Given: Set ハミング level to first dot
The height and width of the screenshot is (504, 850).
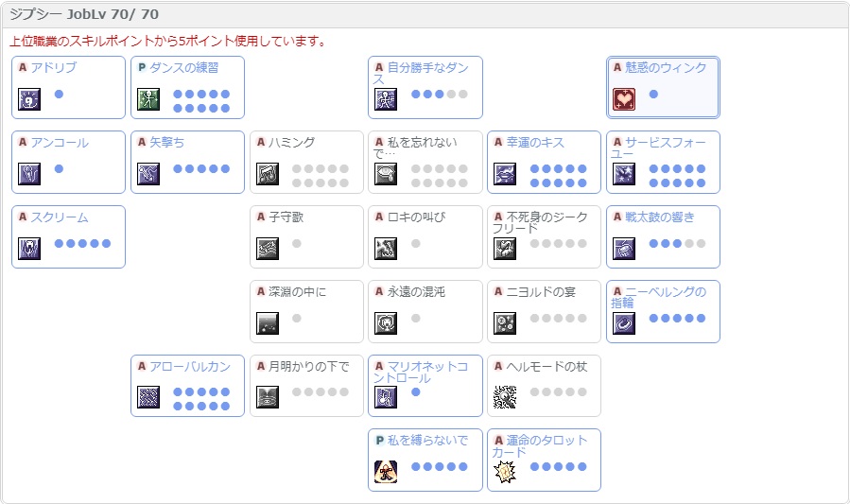Looking at the screenshot, I should (x=297, y=169).
